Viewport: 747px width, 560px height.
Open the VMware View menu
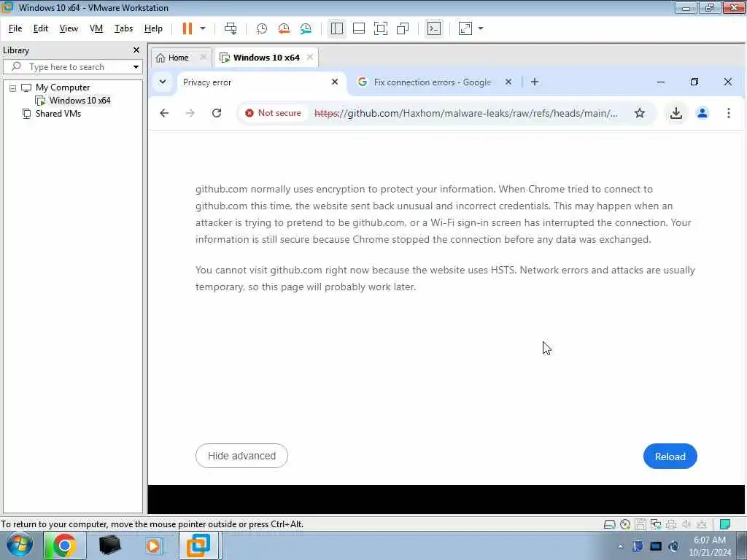pyautogui.click(x=69, y=28)
